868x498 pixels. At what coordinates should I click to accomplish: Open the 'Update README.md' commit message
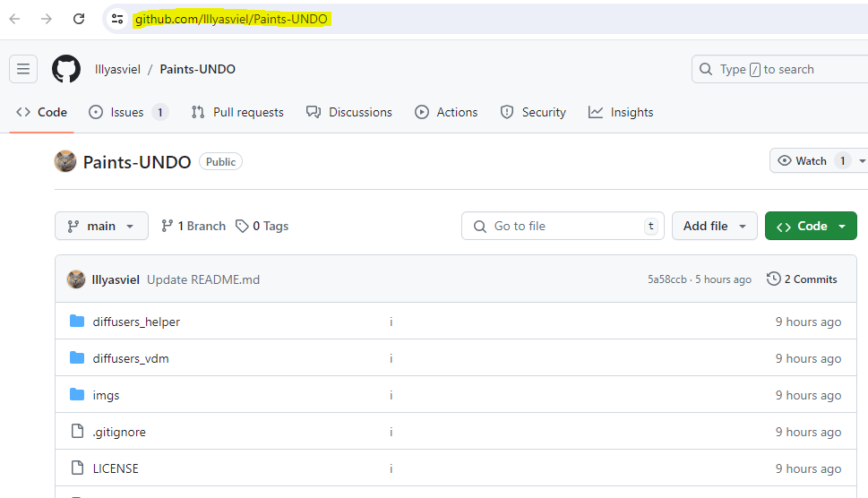[x=203, y=279]
